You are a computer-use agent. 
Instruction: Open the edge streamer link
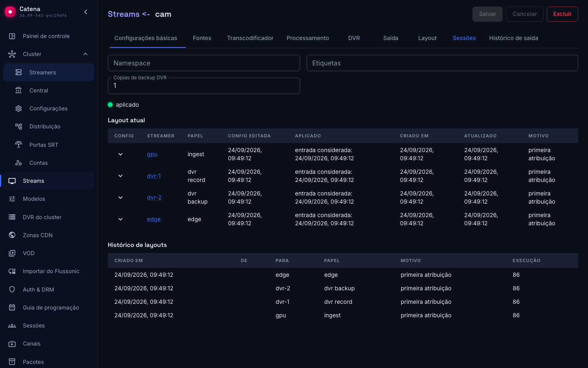154,219
